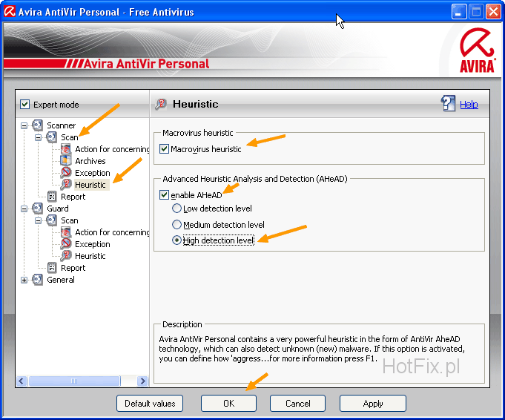Choose Medium detection level option
The width and height of the screenshot is (505, 420).
176,225
